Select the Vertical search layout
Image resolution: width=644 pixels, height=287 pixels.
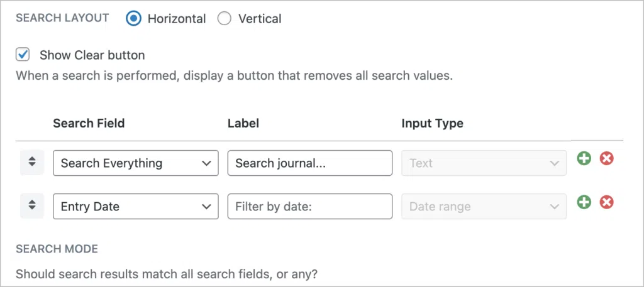point(225,18)
